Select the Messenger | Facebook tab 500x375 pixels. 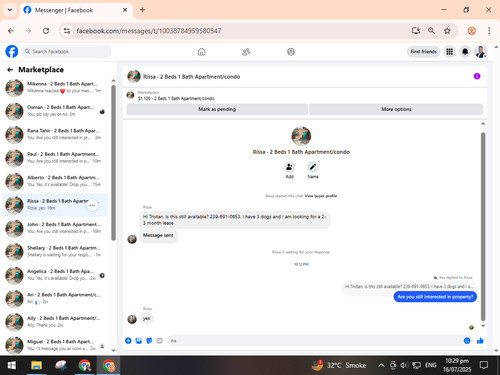pyautogui.click(x=76, y=10)
